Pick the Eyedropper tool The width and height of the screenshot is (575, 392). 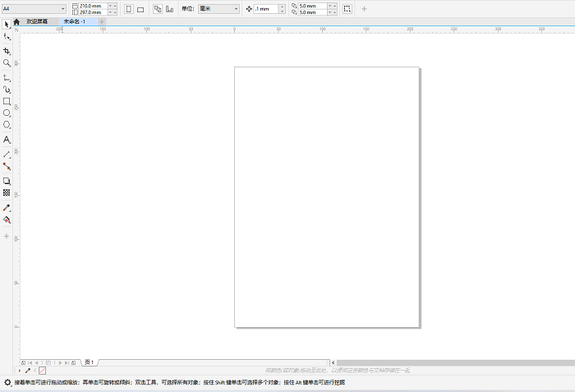[x=7, y=208]
